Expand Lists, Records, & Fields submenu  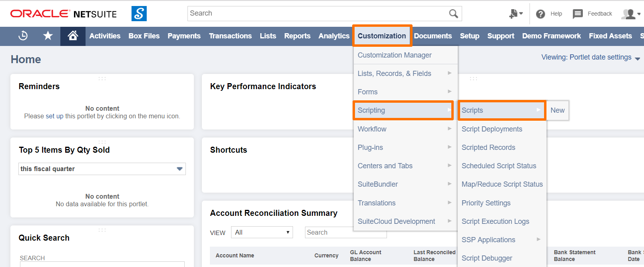405,74
